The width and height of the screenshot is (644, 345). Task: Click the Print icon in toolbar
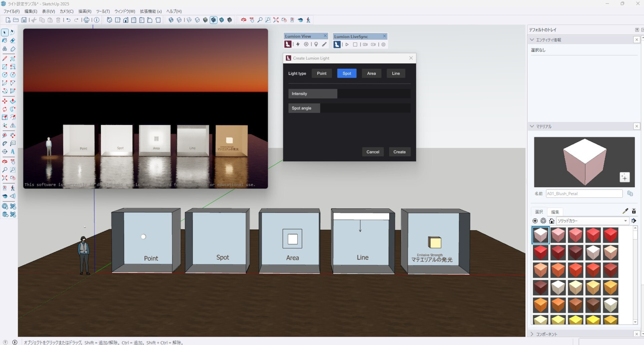[87, 20]
